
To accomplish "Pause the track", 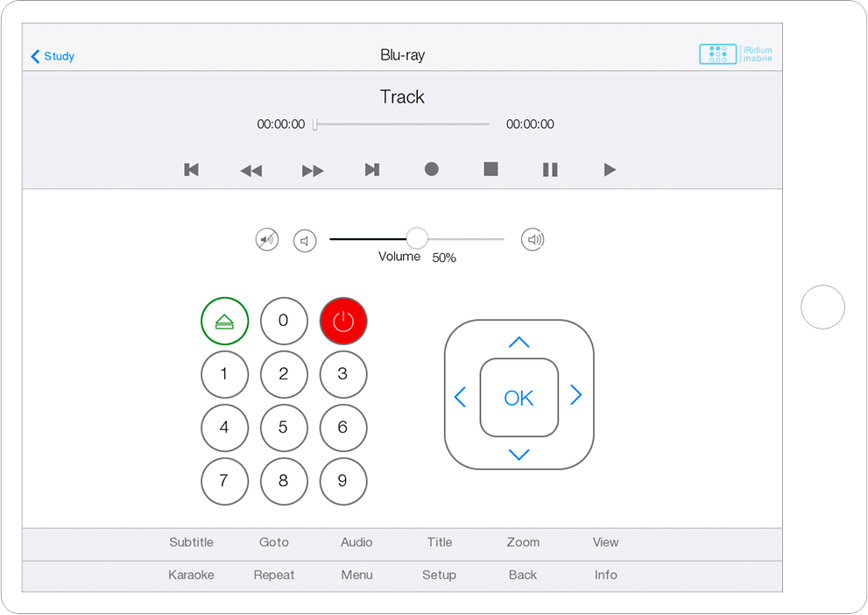I will [x=550, y=170].
